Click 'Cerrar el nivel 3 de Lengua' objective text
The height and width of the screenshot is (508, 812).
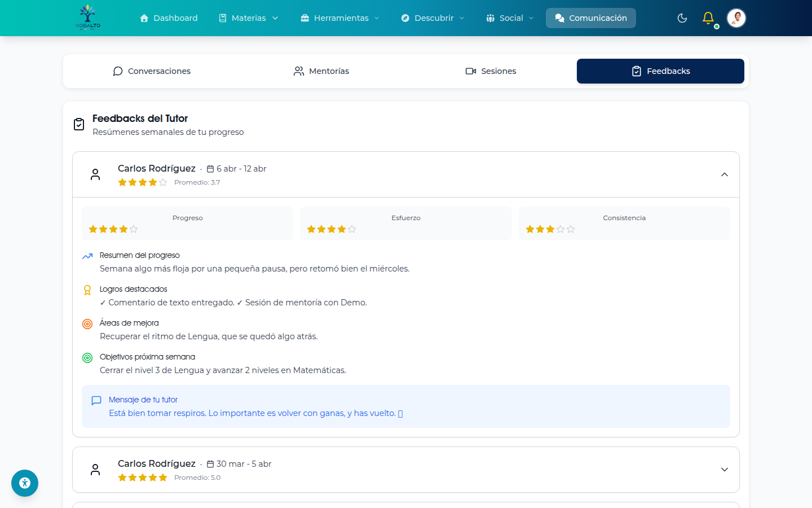pyautogui.click(x=223, y=370)
